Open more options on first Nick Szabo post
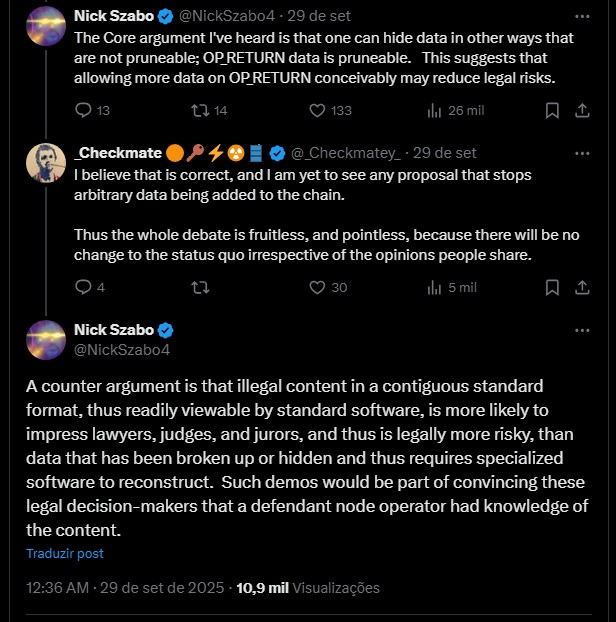Image resolution: width=616 pixels, height=622 pixels. (583, 16)
